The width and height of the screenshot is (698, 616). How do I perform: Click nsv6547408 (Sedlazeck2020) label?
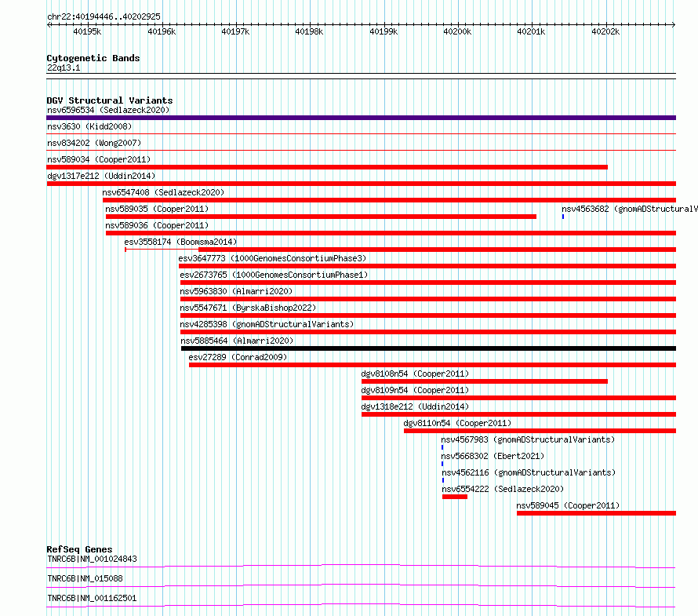point(163,192)
